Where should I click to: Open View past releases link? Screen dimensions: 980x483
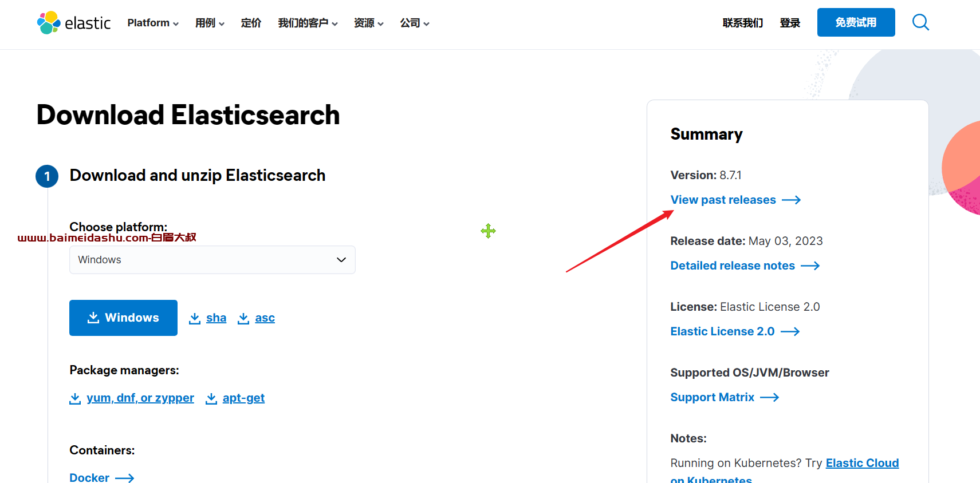pos(723,200)
